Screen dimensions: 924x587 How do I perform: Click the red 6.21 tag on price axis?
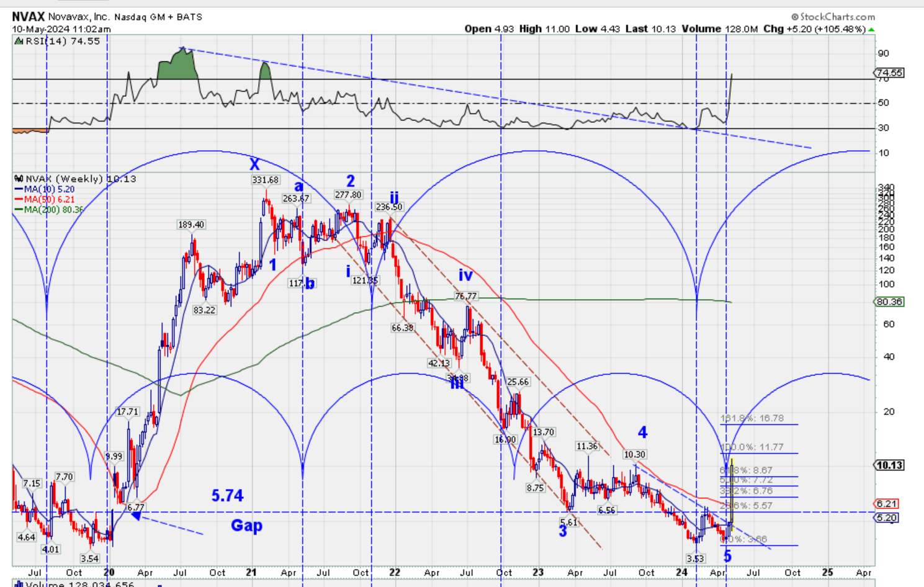pos(887,504)
